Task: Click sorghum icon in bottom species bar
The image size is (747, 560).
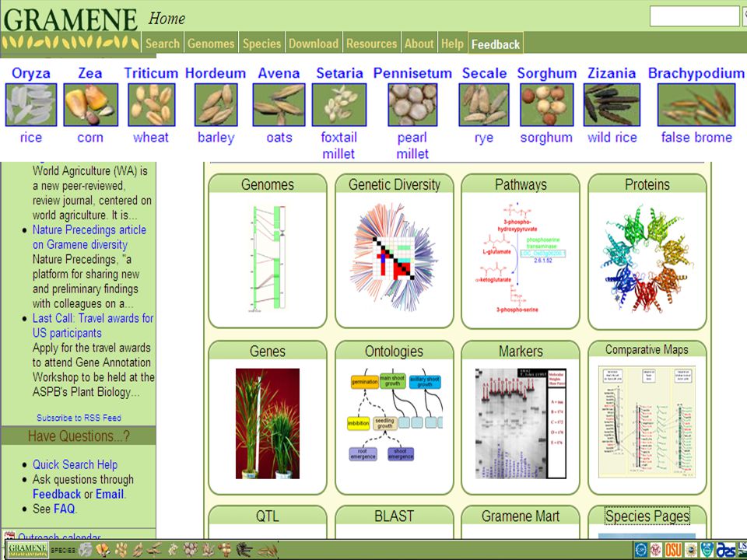Action: [x=225, y=550]
